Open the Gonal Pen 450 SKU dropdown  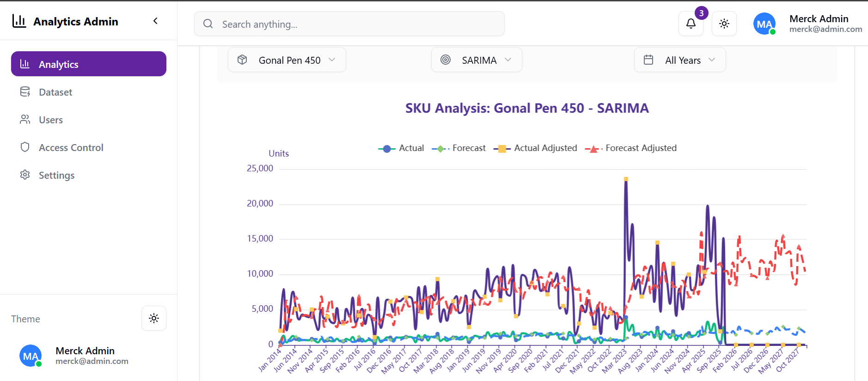287,60
